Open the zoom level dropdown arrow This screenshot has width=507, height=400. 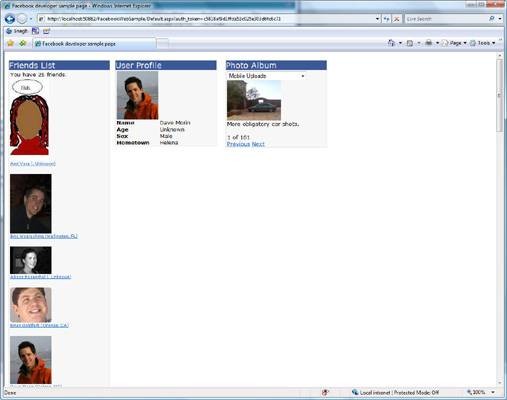[493, 392]
